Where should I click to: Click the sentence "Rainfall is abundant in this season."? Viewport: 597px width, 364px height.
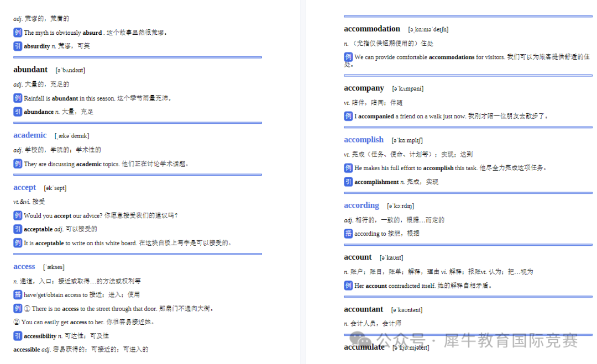[x=69, y=98]
